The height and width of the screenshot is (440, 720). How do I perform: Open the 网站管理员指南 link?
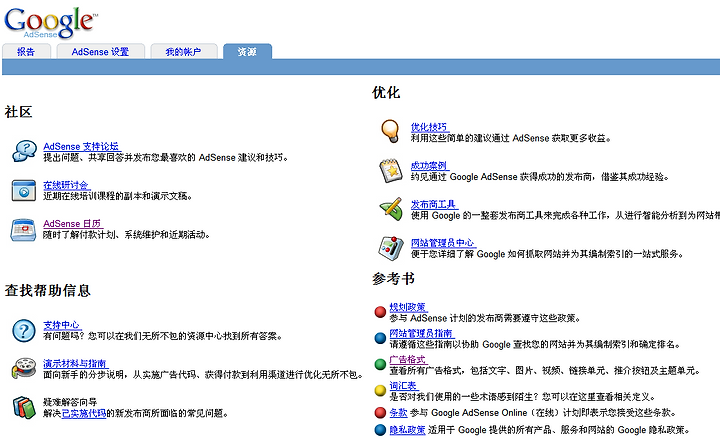click(x=421, y=333)
